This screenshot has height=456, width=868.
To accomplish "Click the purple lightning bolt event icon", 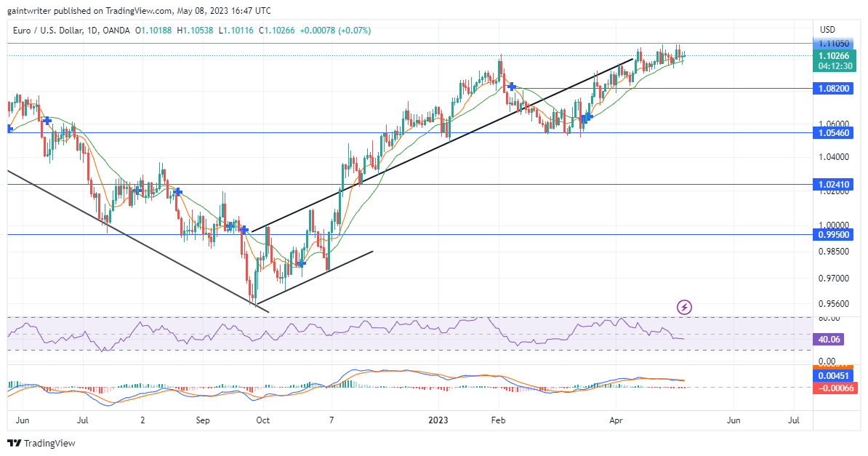I will pyautogui.click(x=684, y=307).
